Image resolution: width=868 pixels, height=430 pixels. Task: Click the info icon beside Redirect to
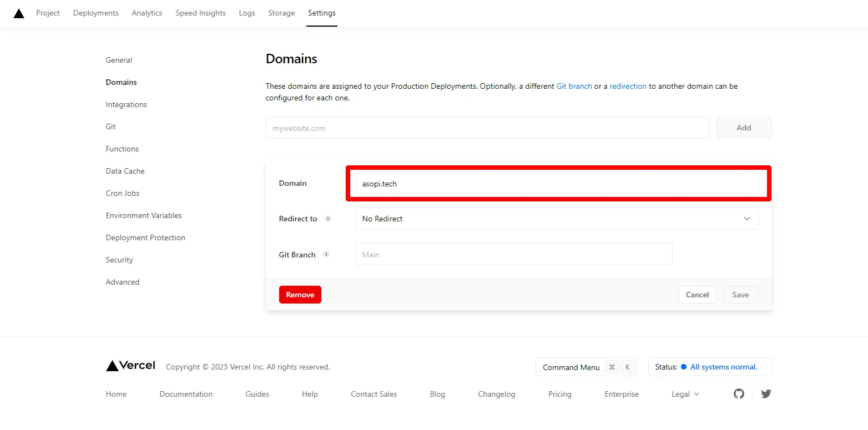point(328,219)
